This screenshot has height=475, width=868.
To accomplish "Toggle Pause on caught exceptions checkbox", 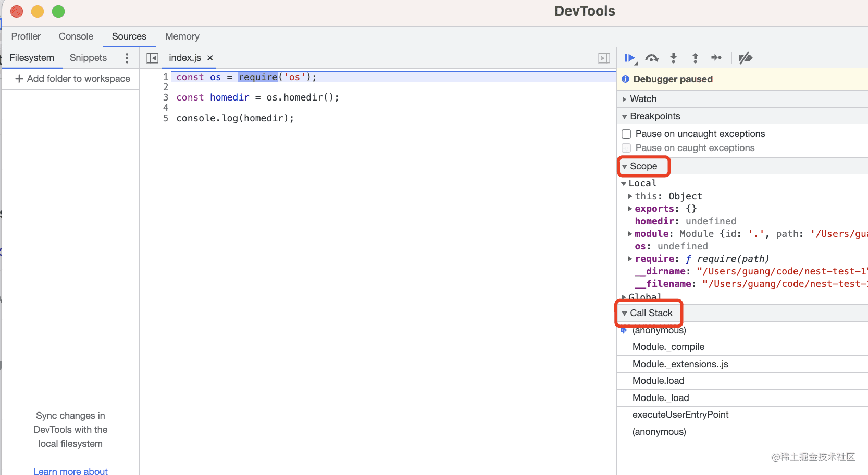I will point(626,148).
